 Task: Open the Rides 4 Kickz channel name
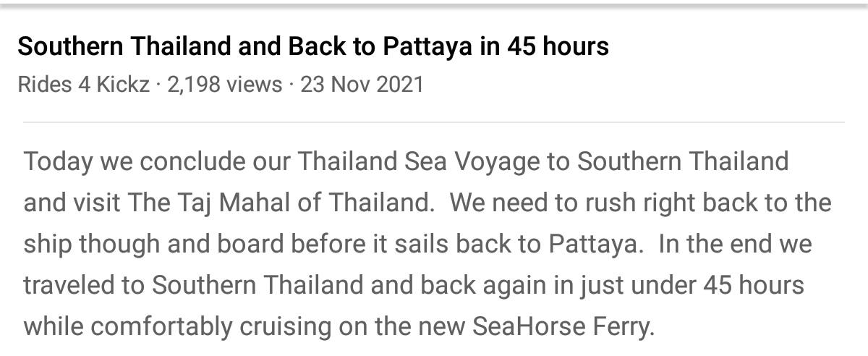(x=83, y=85)
